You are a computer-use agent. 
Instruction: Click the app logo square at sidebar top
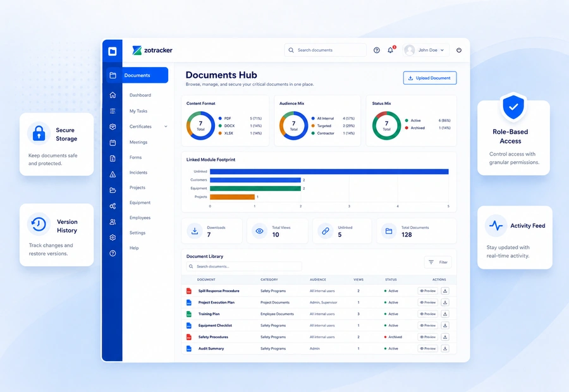113,51
